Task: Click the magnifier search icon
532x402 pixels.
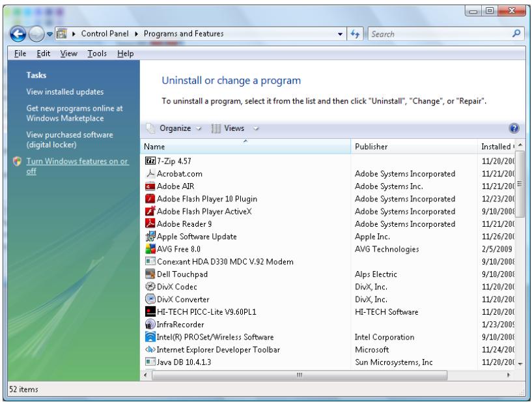Action: point(516,34)
